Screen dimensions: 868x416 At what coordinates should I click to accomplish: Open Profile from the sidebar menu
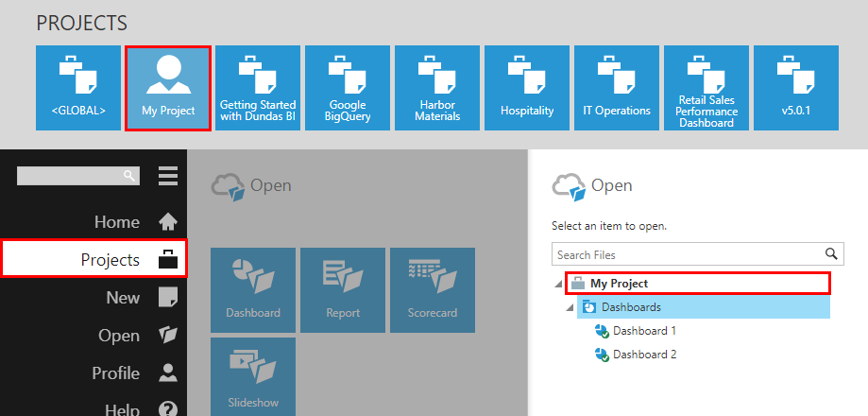click(94, 373)
